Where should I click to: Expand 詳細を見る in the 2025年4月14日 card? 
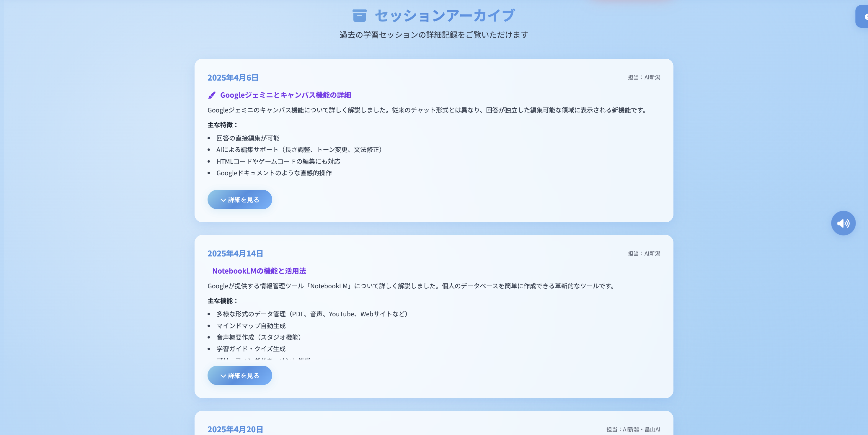click(x=239, y=375)
